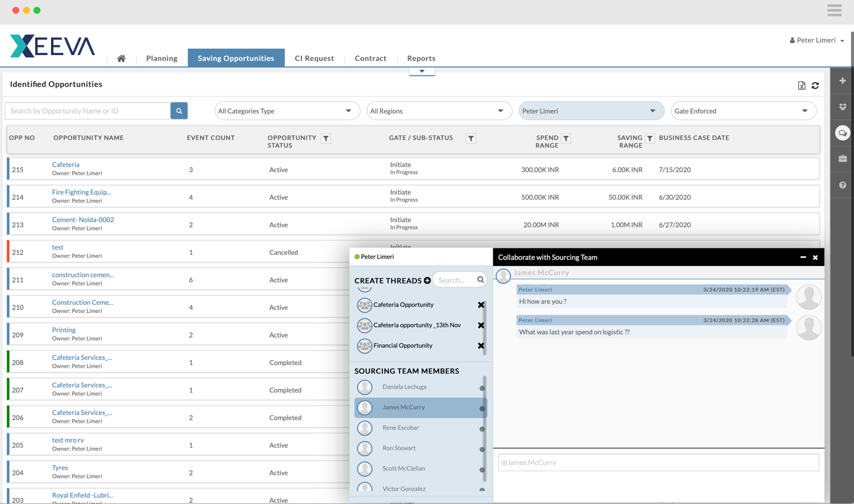Click the Xeeva logo
The height and width of the screenshot is (504, 854).
tap(52, 46)
